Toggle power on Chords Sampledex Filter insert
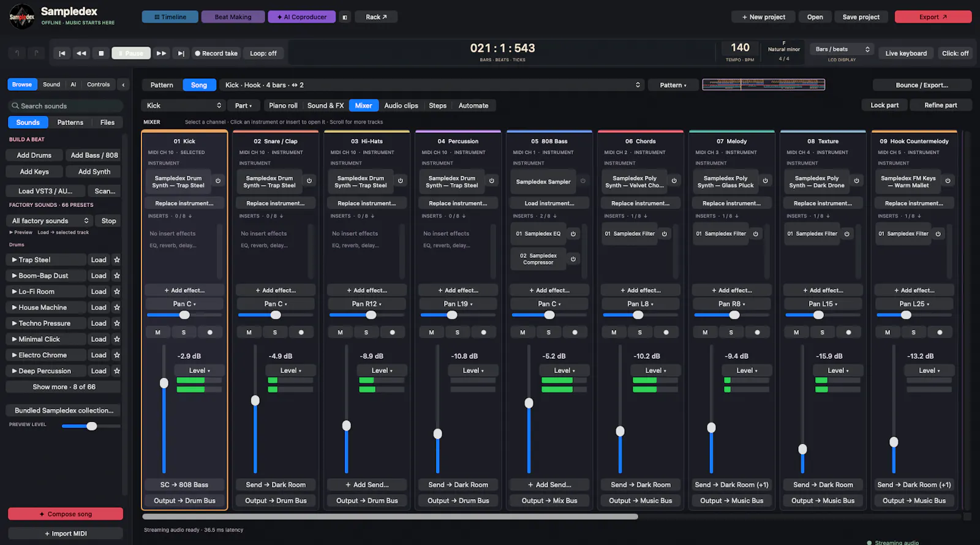The width and height of the screenshot is (980, 545). (x=665, y=234)
